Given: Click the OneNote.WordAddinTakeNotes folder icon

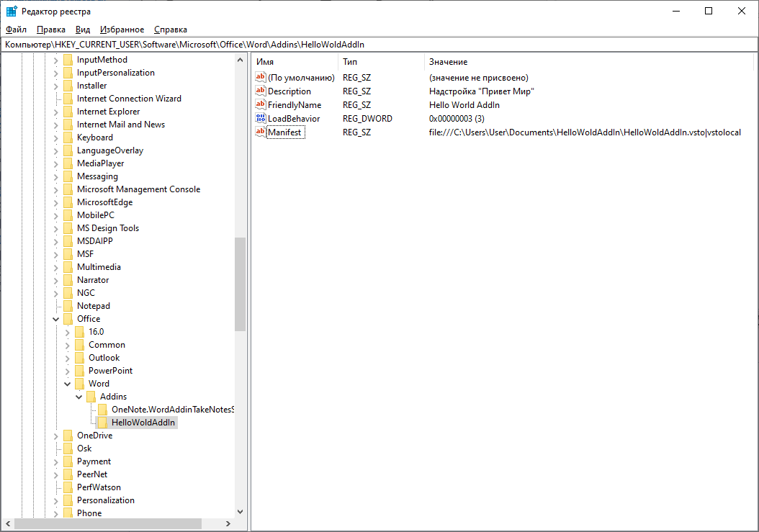Looking at the screenshot, I should pyautogui.click(x=103, y=410).
